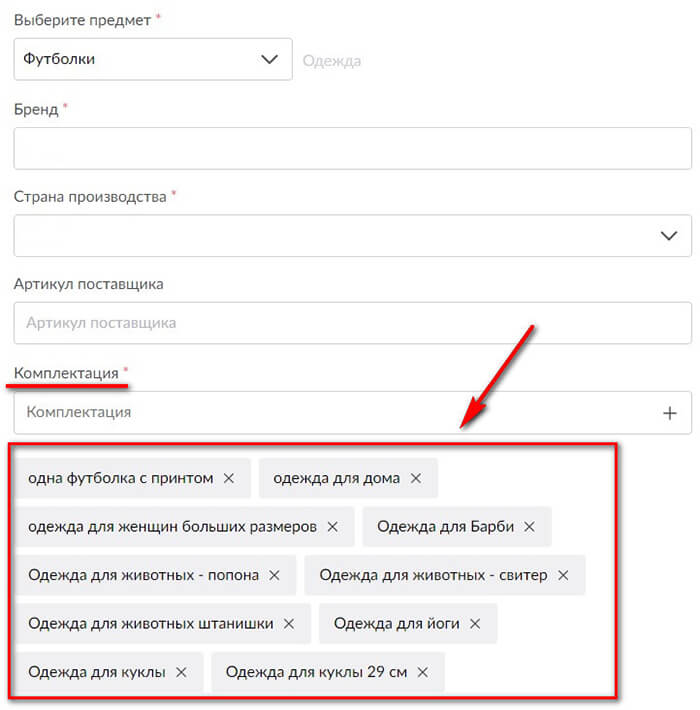Delete tag 'одежда для женщин больших размеров'

click(x=333, y=526)
